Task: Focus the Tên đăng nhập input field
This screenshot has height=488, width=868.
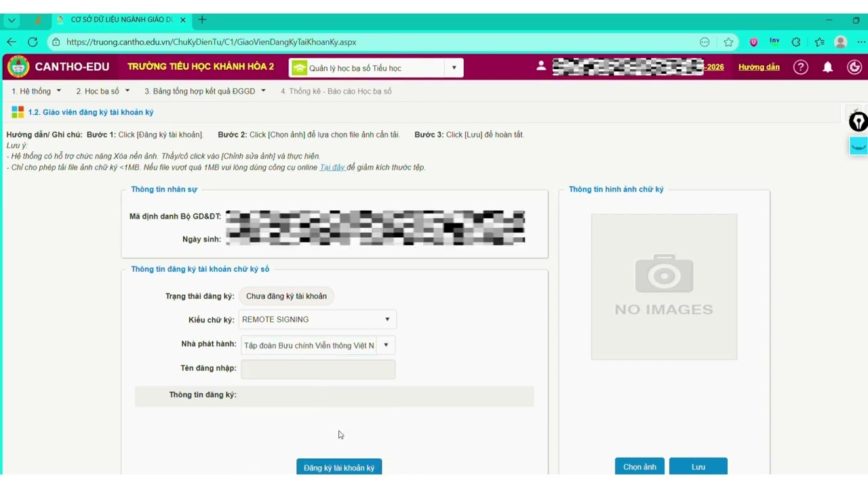Action: (318, 369)
